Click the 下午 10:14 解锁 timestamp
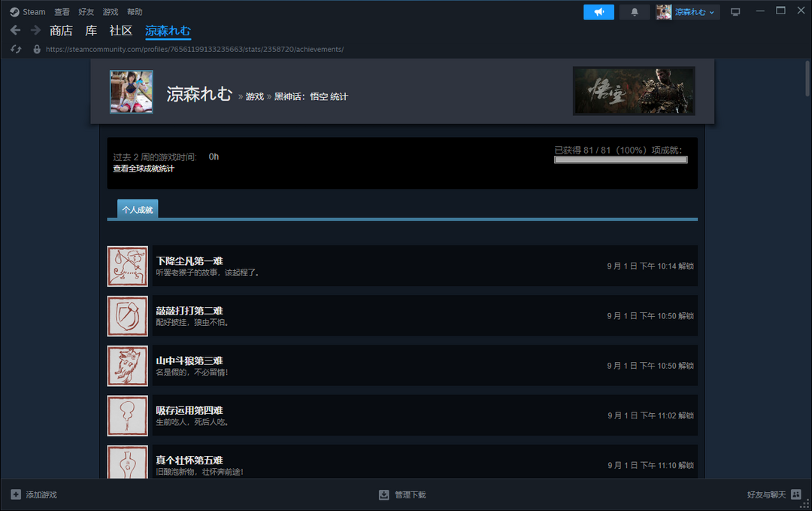Image resolution: width=812 pixels, height=511 pixels. (650, 266)
